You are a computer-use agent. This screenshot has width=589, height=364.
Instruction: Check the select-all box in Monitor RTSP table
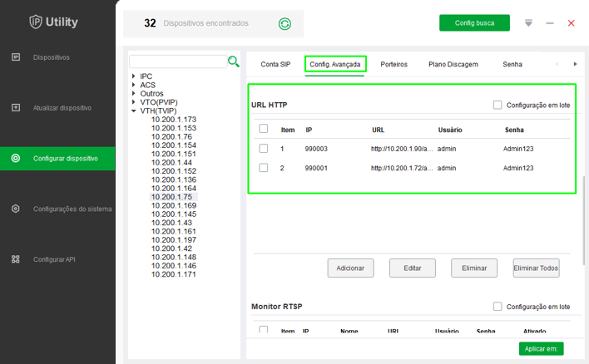264,329
